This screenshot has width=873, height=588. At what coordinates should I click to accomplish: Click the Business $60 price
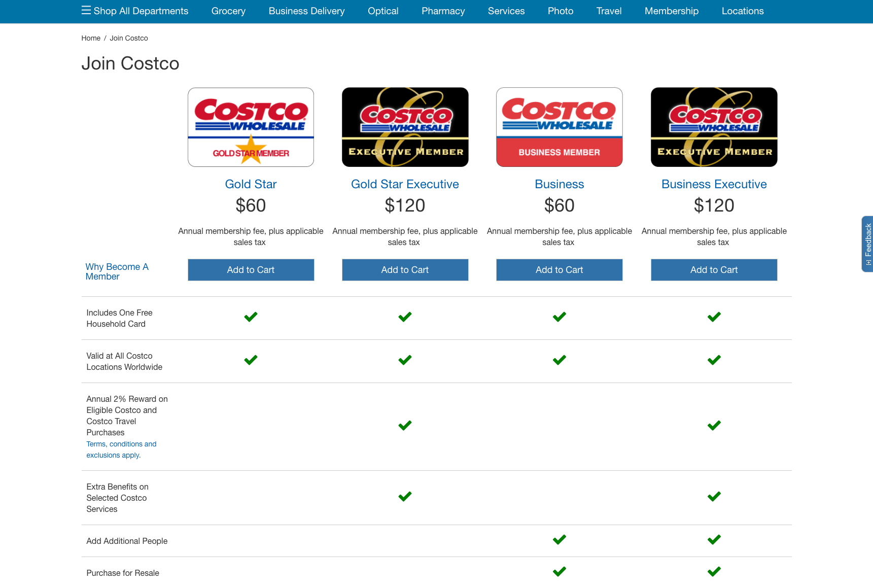click(x=560, y=205)
